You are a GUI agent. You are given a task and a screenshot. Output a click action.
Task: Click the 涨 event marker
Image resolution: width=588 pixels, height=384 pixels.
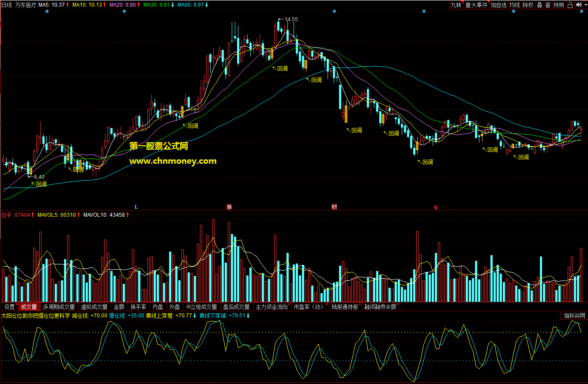point(229,207)
